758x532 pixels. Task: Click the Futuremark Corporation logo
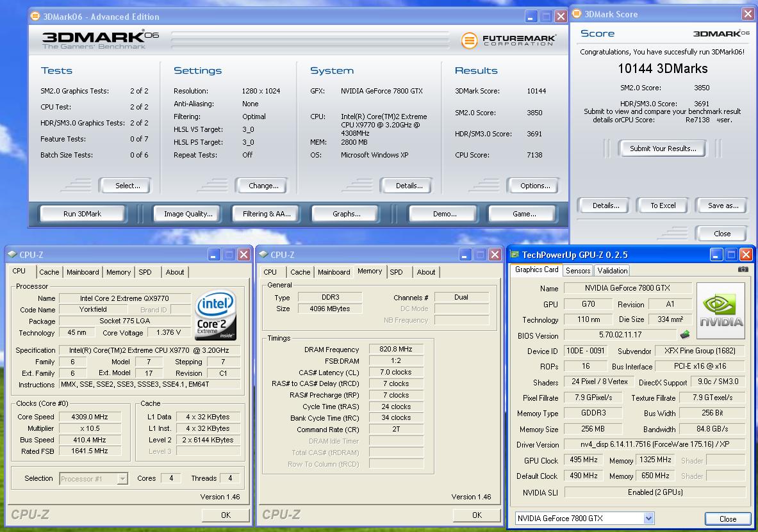pyautogui.click(x=509, y=40)
